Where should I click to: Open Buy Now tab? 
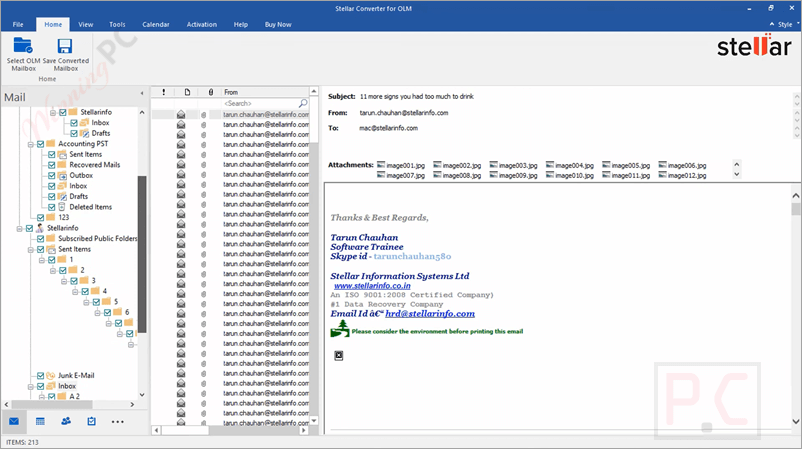278,25
